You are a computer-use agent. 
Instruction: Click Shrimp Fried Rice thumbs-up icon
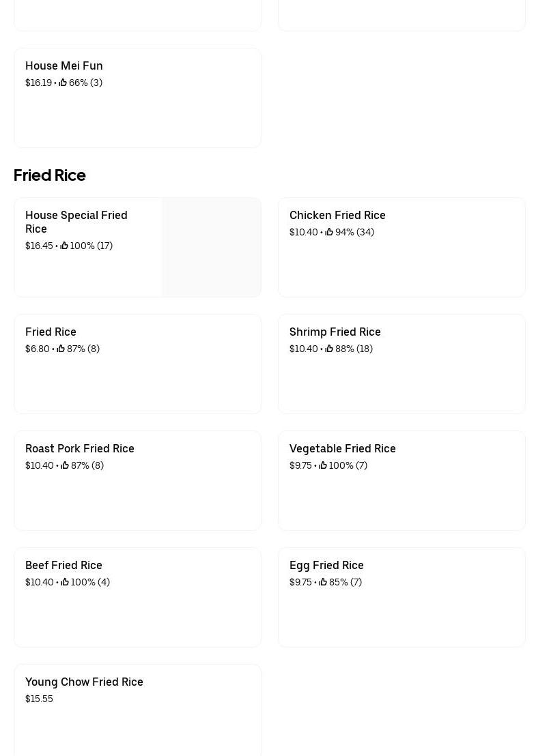tap(329, 349)
